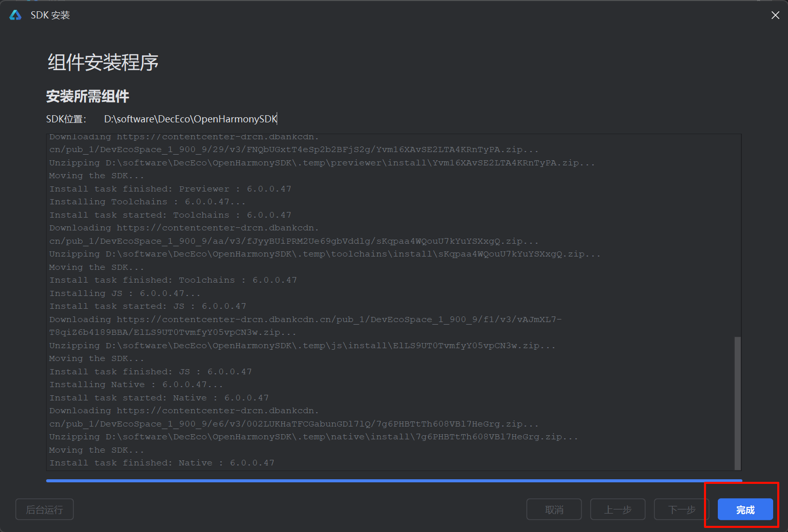Click log line 'Installing Native : 6.0.0.47...'

click(136, 385)
